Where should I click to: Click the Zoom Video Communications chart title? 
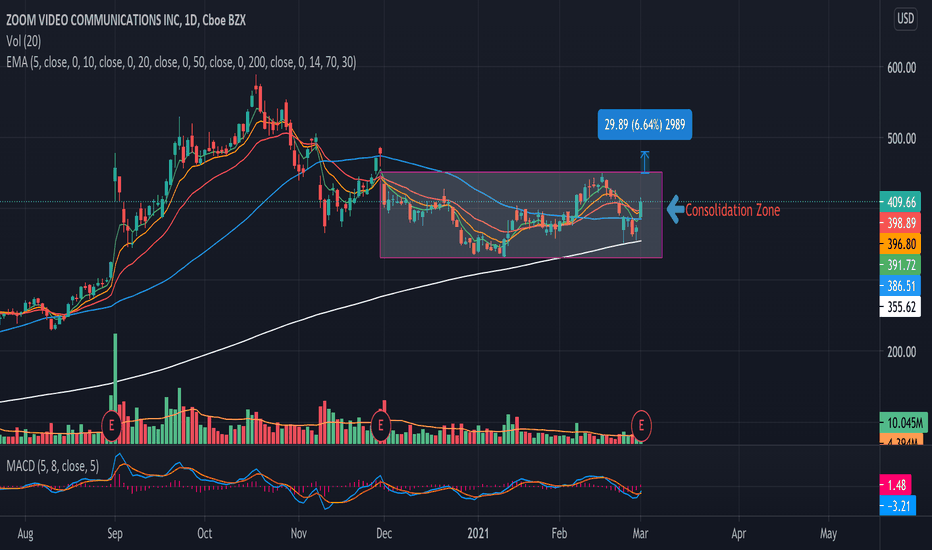[x=126, y=20]
